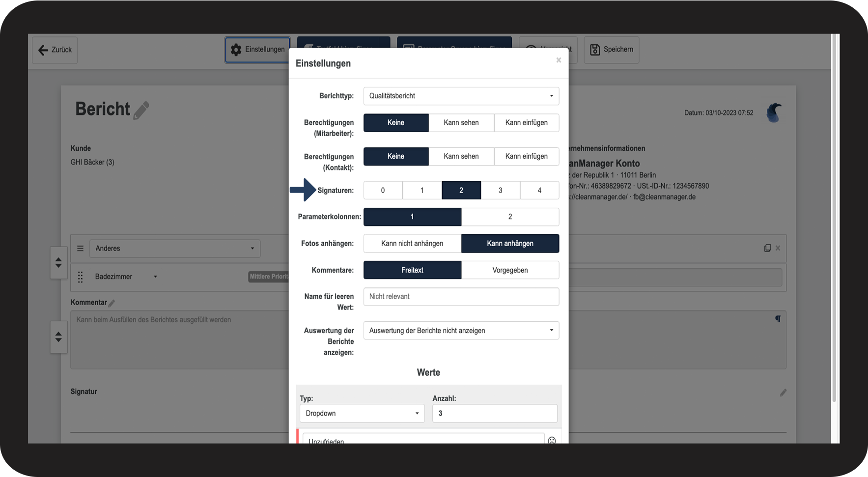The height and width of the screenshot is (477, 868).
Task: Click the hamburger icon beside Anderes
Action: 80,249
